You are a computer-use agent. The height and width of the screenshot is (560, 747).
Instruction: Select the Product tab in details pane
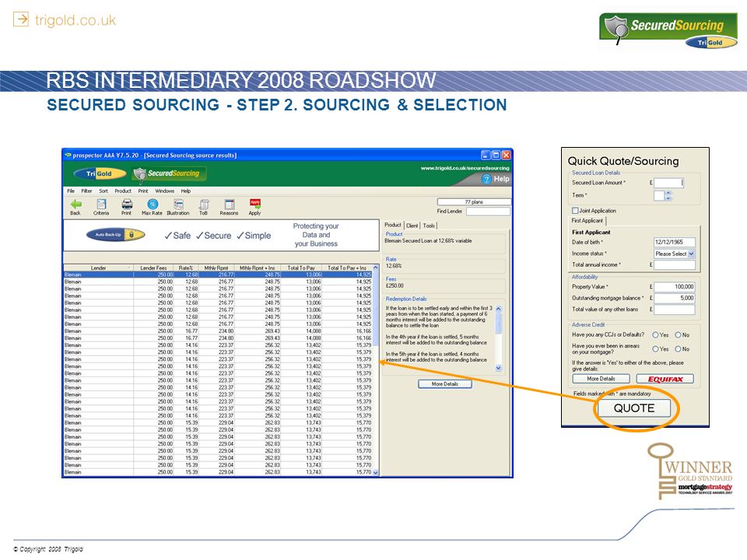(393, 225)
